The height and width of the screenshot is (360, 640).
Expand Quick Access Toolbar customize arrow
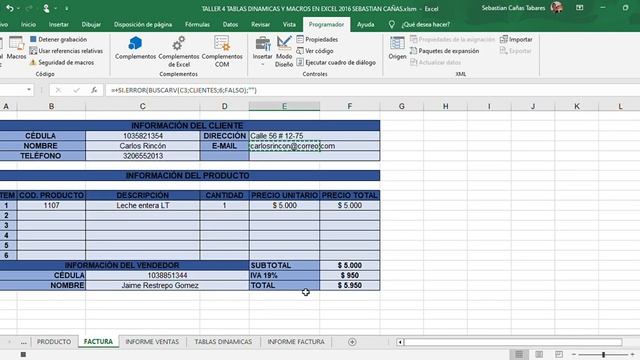pyautogui.click(x=67, y=8)
